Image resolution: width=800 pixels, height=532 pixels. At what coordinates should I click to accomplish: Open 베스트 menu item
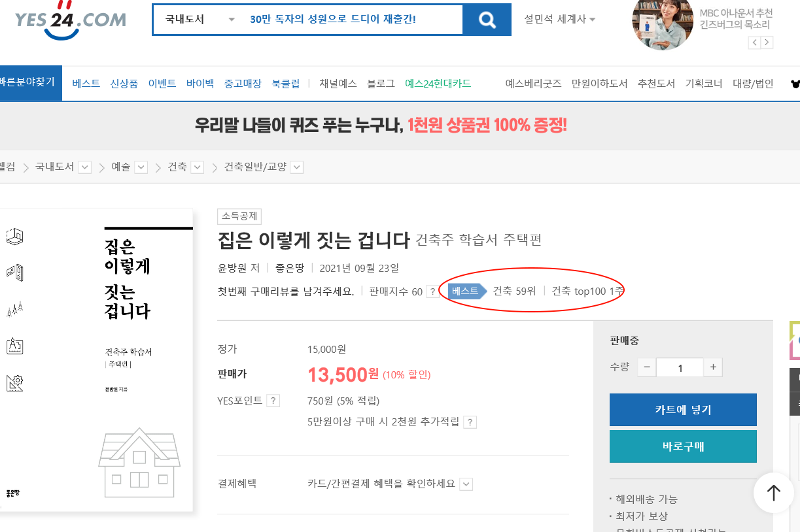(86, 84)
